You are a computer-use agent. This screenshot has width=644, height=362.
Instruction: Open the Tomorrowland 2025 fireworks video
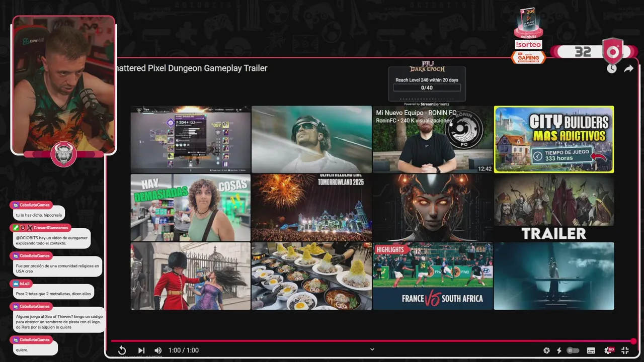pyautogui.click(x=311, y=208)
